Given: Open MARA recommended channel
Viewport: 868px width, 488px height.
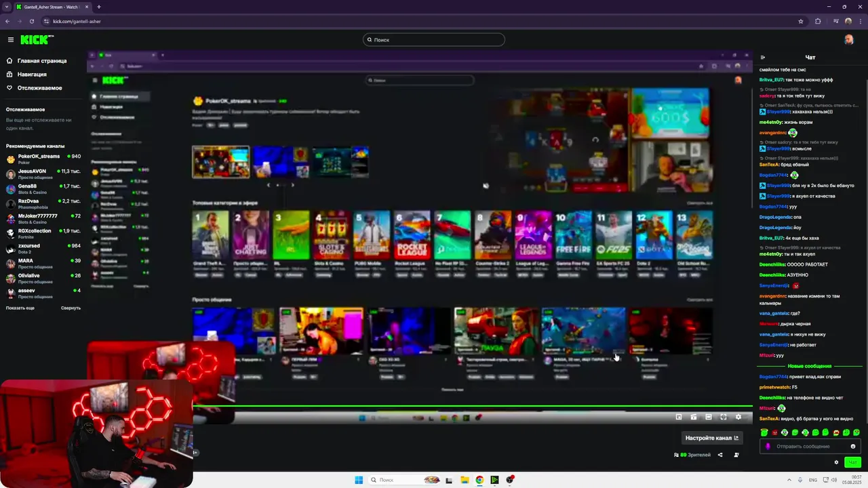Looking at the screenshot, I should (x=43, y=263).
